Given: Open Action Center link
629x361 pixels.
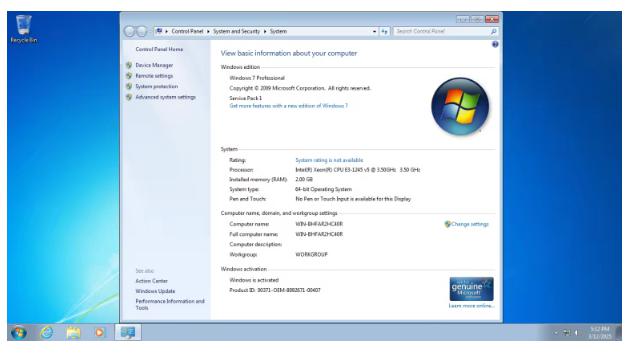Looking at the screenshot, I should [152, 281].
